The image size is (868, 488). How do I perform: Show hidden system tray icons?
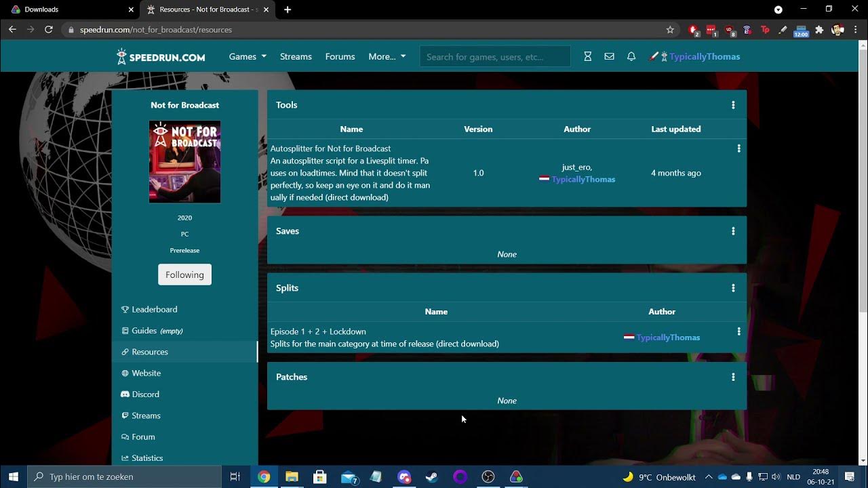pyautogui.click(x=709, y=476)
